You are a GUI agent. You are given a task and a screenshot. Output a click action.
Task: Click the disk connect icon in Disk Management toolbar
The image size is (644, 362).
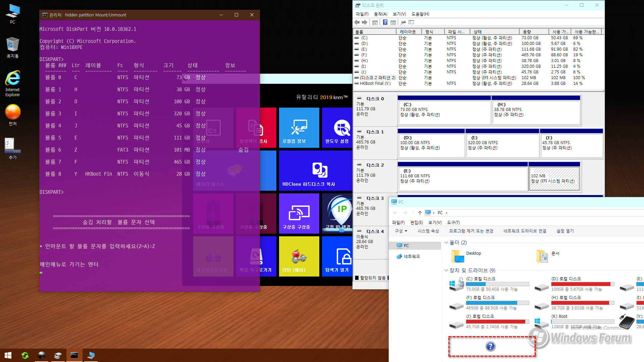point(403,22)
